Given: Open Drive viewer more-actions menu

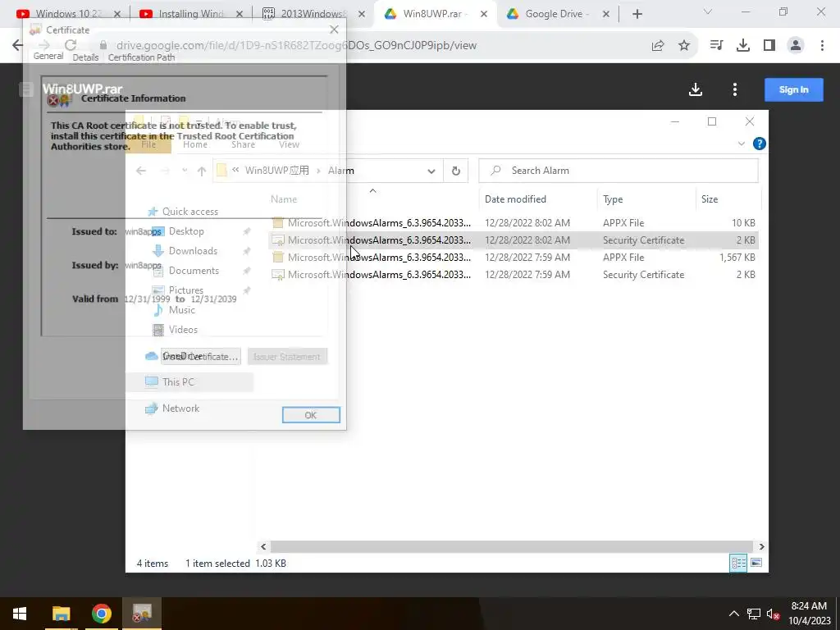Looking at the screenshot, I should tap(734, 89).
